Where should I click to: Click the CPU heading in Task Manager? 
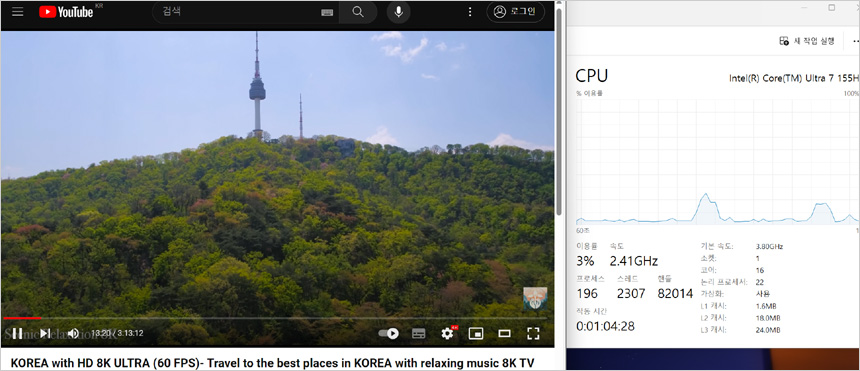pos(592,76)
